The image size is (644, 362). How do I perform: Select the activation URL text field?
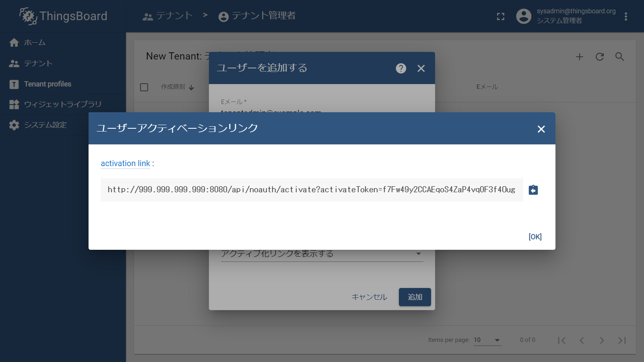(311, 190)
